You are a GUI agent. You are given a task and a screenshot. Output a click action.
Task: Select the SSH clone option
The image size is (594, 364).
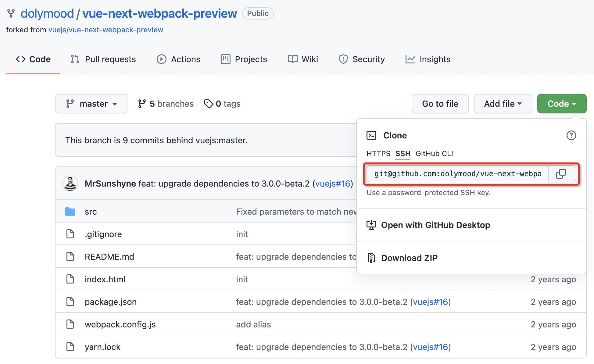[x=403, y=153]
